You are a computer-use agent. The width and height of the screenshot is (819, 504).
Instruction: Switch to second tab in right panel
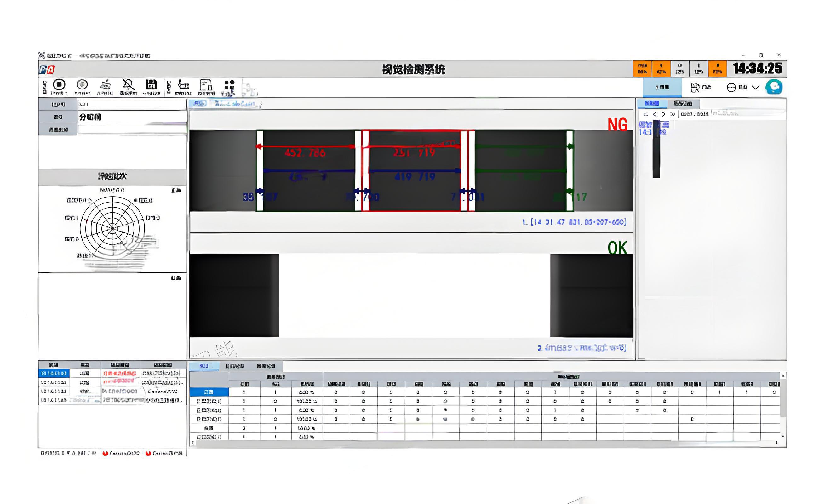point(683,103)
